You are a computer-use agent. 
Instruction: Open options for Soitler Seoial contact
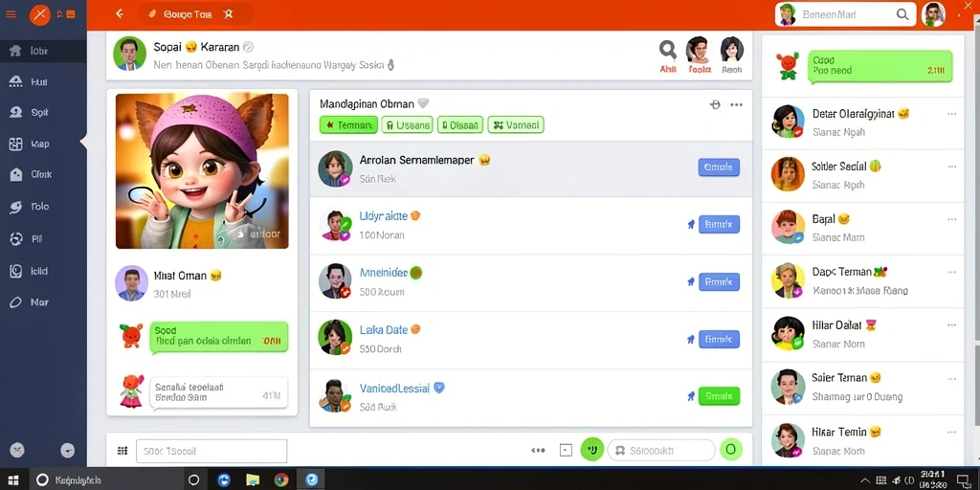[x=952, y=167]
